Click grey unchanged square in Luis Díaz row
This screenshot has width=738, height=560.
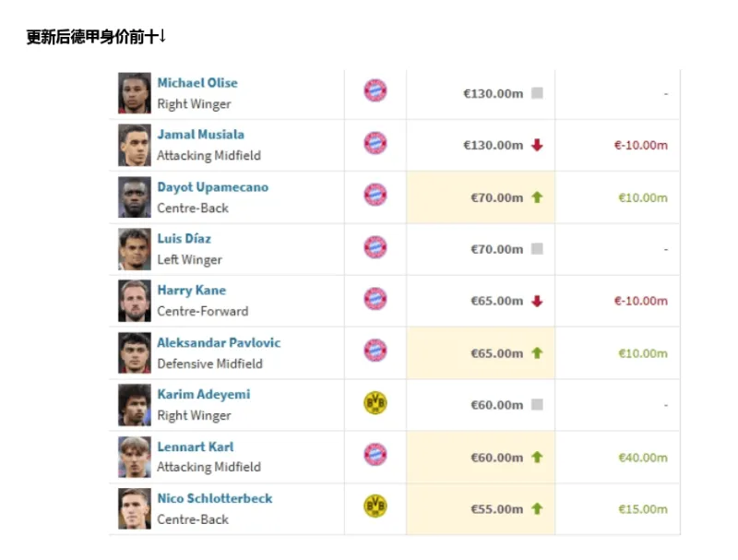[537, 249]
